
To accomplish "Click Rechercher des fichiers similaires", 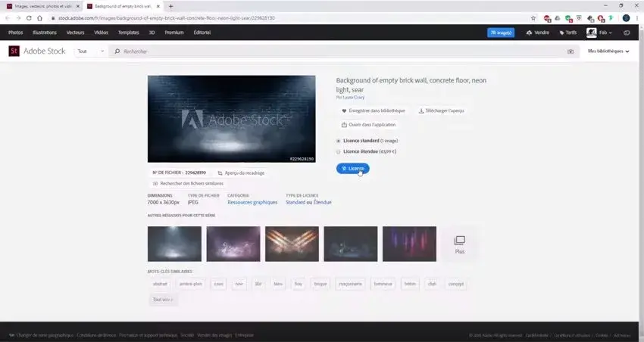I will point(188,184).
